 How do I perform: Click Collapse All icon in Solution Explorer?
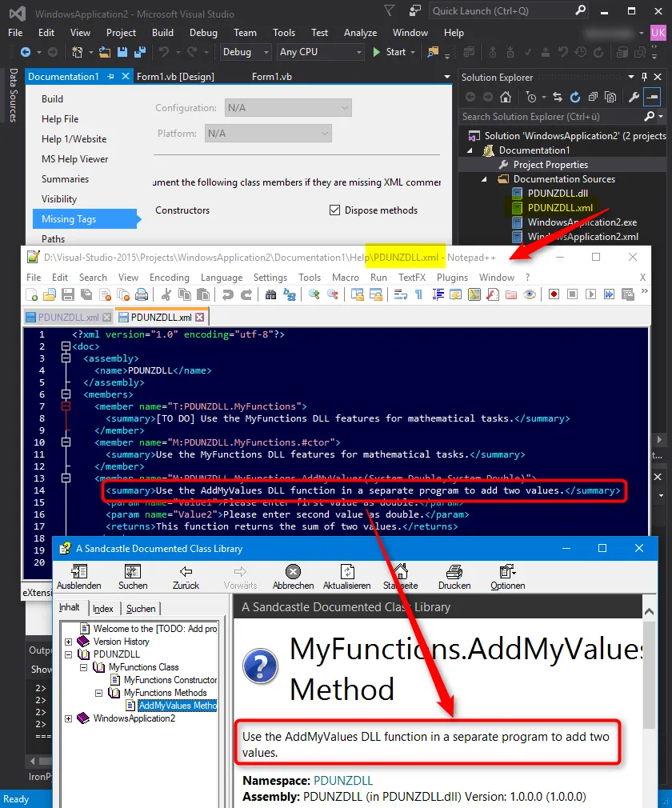tap(593, 97)
